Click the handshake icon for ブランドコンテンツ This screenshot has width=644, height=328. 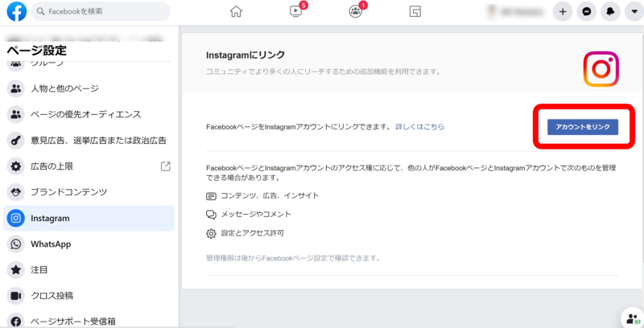coord(16,192)
